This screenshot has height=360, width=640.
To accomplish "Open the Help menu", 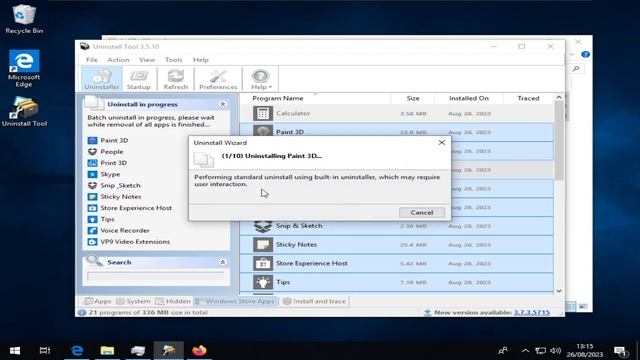I will pos(200,60).
